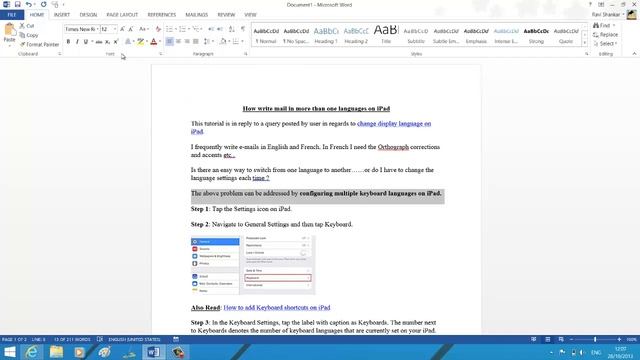Switch to Read Mode view
640x360 pixels.
click(x=533, y=339)
